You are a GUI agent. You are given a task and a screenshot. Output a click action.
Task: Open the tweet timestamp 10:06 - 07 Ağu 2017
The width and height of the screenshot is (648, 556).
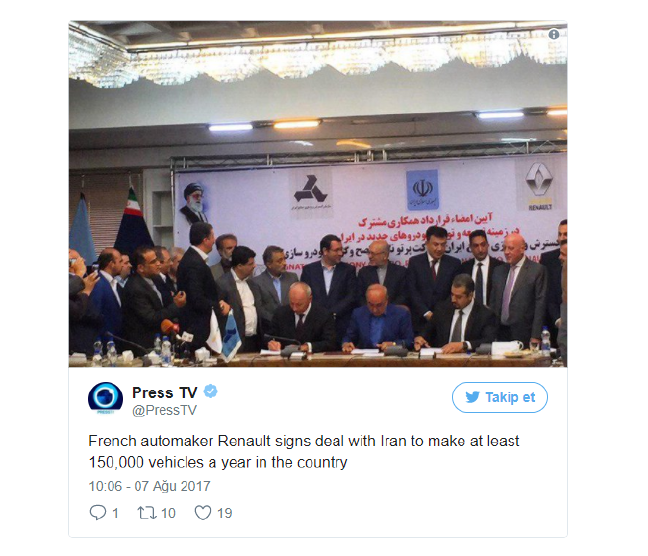[x=150, y=486]
